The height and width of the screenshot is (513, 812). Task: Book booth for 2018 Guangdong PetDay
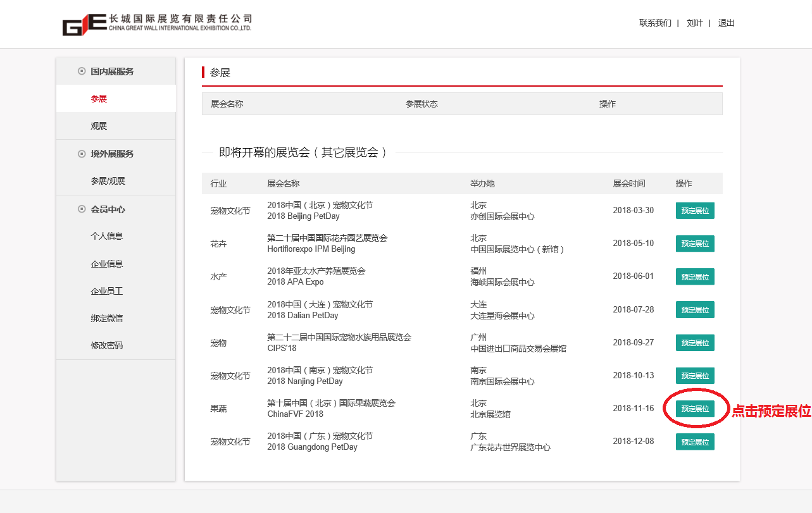coord(695,442)
